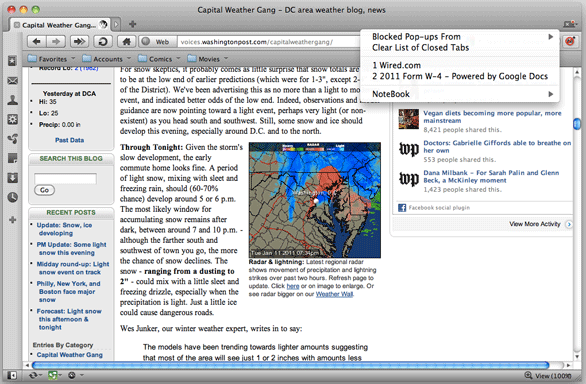Click the vertical scrollbar down arrow
Screen dimensions: 586x384
click(577, 356)
